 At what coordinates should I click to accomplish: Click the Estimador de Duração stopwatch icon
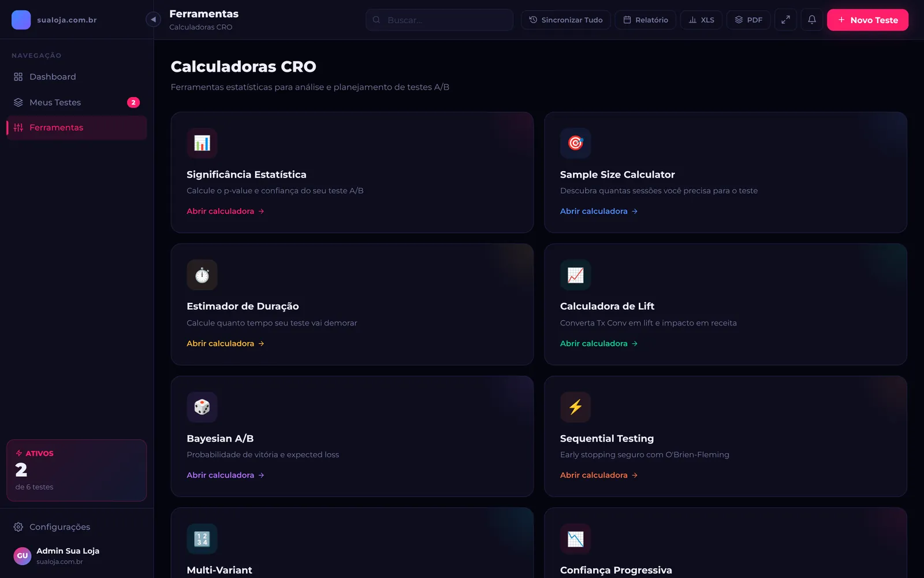(x=202, y=275)
